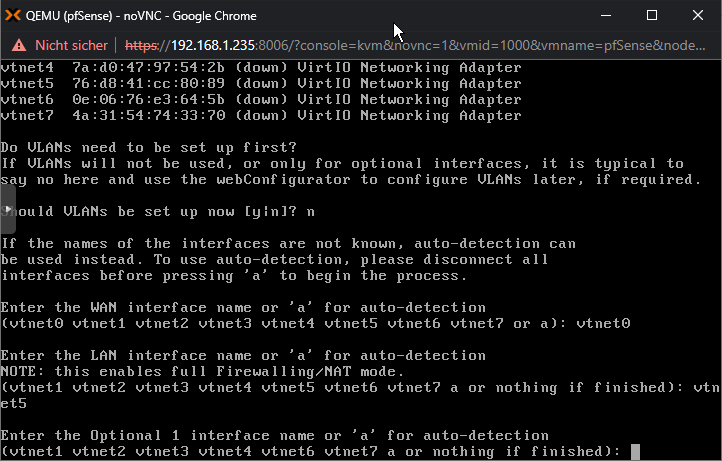722x461 pixels.
Task: Click the "Should VLANs be set up now" prompt
Action: (157, 211)
